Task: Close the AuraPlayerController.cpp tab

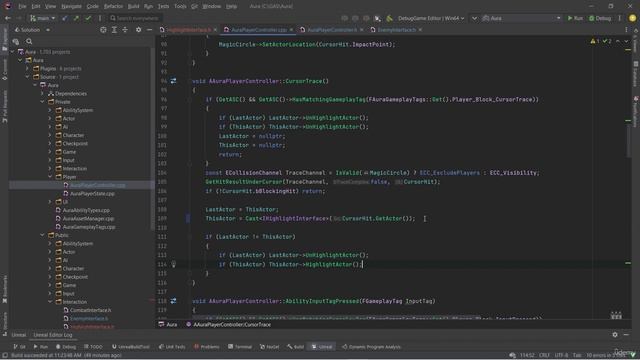Action: point(291,30)
